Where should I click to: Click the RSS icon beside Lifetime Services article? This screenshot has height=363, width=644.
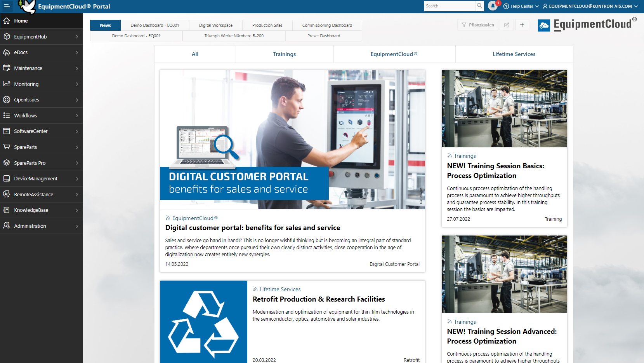click(255, 289)
